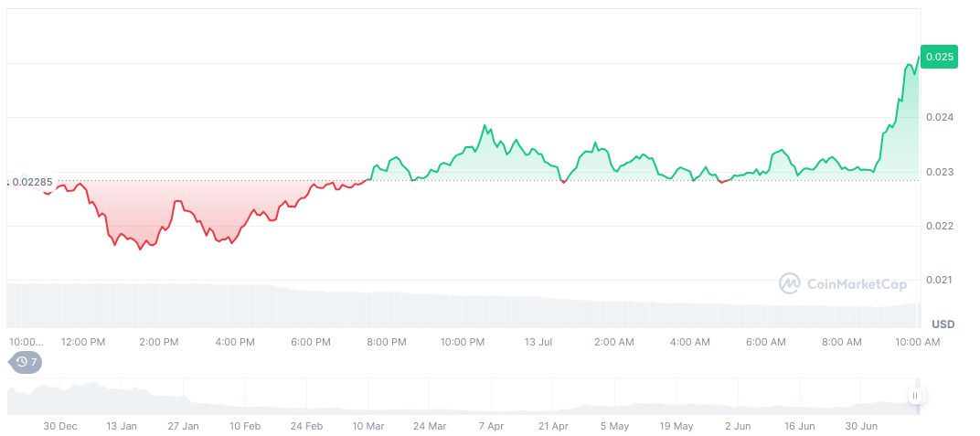The height and width of the screenshot is (436, 980).
Task: Jump to 10 Mar on the navigator timeline
Action: pos(367,426)
